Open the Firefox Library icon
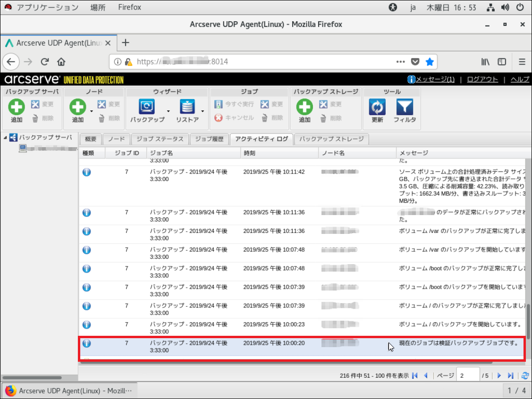 pyautogui.click(x=485, y=62)
